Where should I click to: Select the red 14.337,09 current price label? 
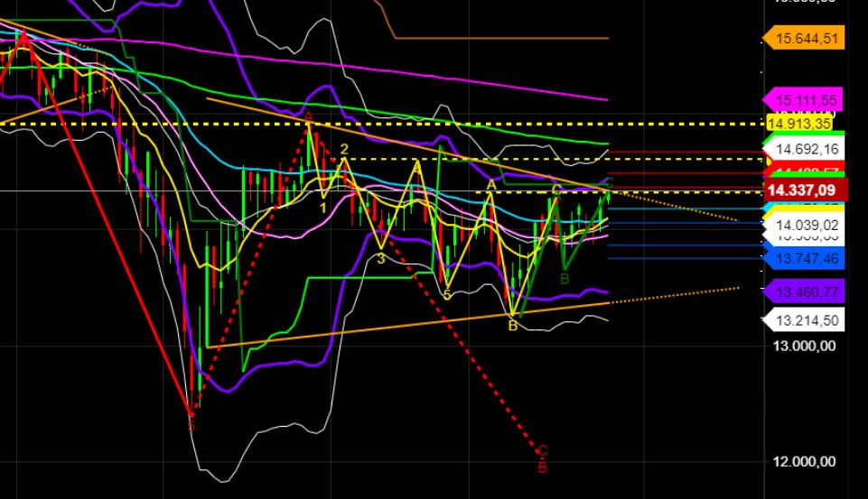click(806, 190)
